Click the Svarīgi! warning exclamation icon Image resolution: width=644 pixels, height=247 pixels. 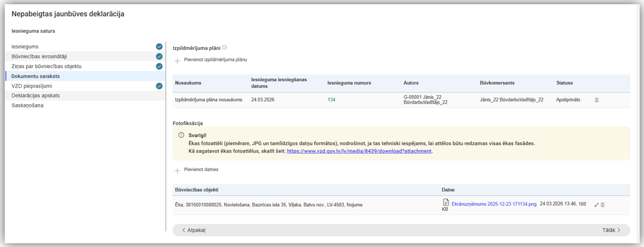point(181,135)
